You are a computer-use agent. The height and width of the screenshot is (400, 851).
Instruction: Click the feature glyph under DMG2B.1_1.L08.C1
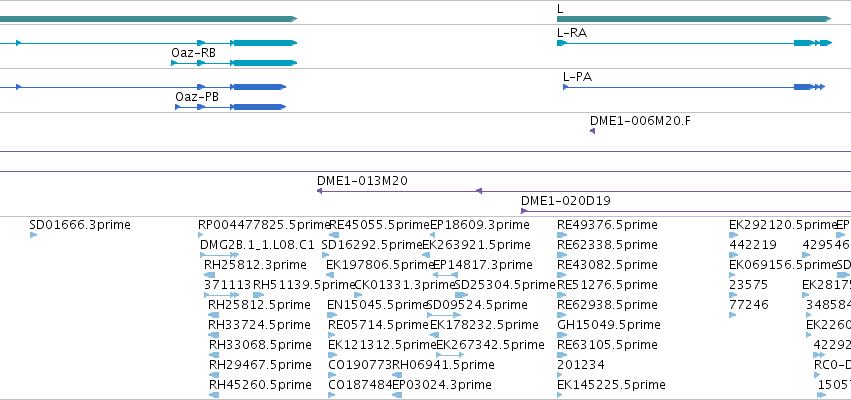pos(220,255)
